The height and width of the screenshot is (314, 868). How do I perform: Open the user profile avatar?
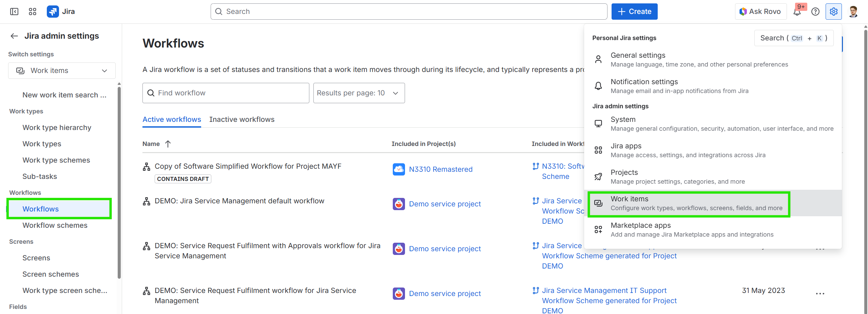tap(853, 12)
